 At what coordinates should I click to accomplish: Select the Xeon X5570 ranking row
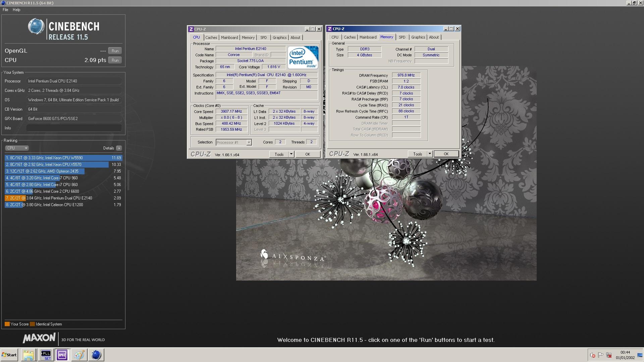tap(63, 165)
